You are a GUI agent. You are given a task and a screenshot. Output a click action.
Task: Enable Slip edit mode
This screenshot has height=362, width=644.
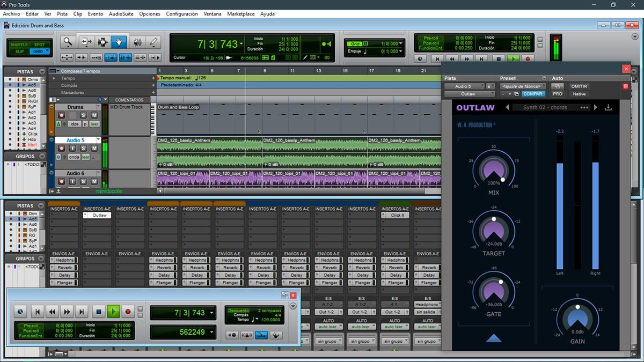click(x=20, y=51)
